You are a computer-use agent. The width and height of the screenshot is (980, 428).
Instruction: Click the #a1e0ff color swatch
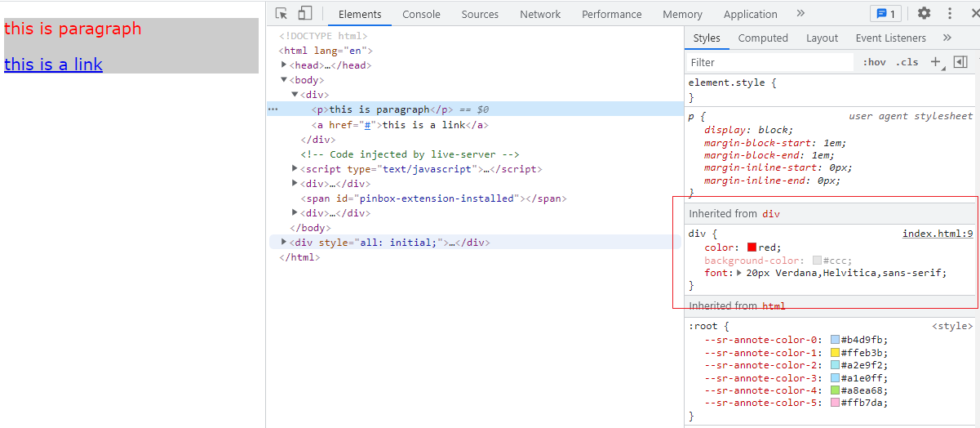836,378
